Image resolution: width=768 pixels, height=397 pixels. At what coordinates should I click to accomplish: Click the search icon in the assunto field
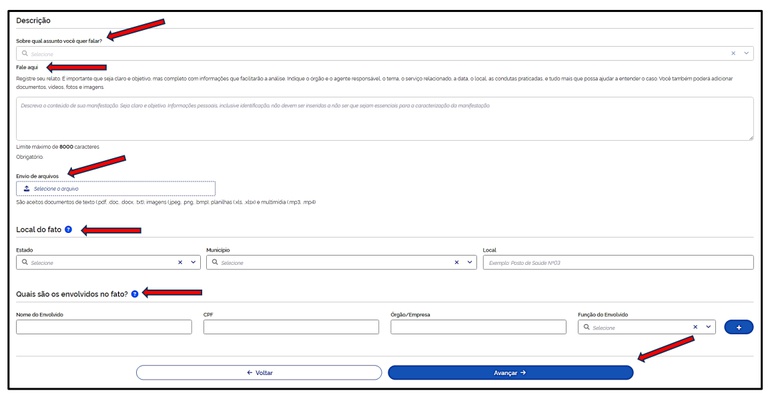(24, 53)
